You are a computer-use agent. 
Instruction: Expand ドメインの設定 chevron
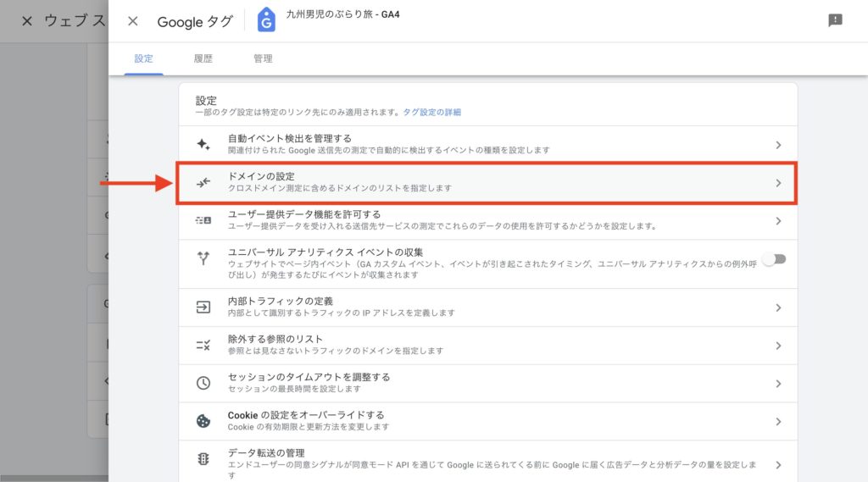pyautogui.click(x=778, y=183)
